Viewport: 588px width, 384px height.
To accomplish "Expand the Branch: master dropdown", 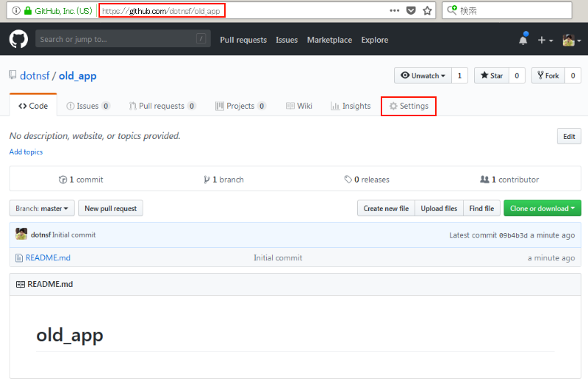I will tap(42, 208).
